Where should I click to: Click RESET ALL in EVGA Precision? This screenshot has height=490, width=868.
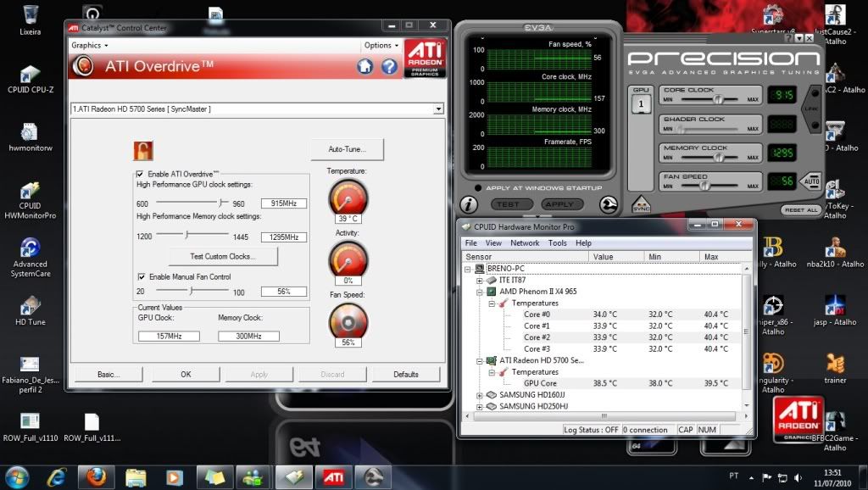coord(801,210)
